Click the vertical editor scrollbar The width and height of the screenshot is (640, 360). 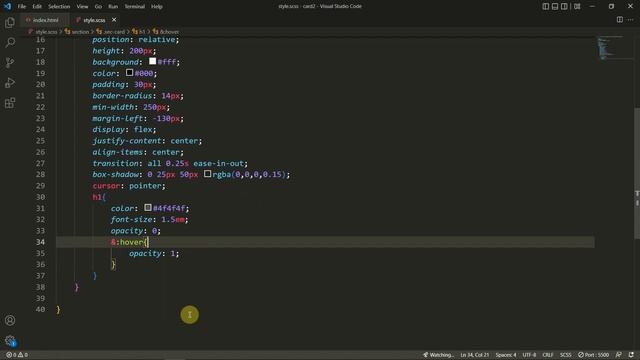pyautogui.click(x=637, y=173)
